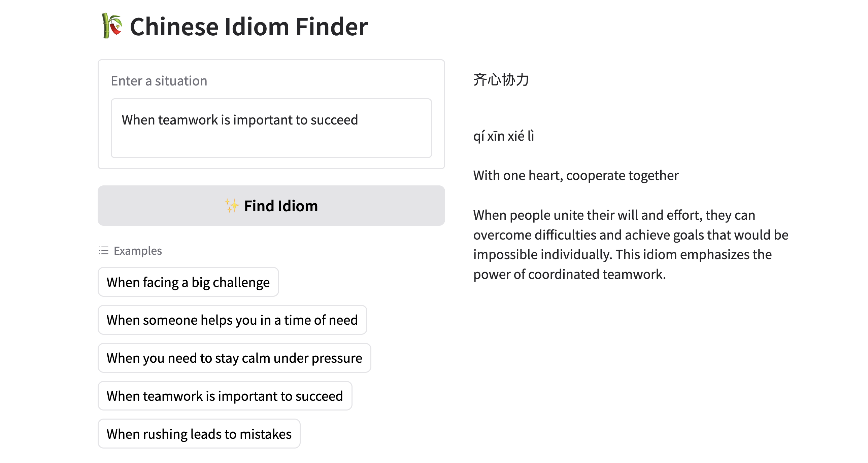Viewport: 868px width, 463px height.
Task: Select the text 'When teamwork is important to succeed'
Action: tap(240, 119)
